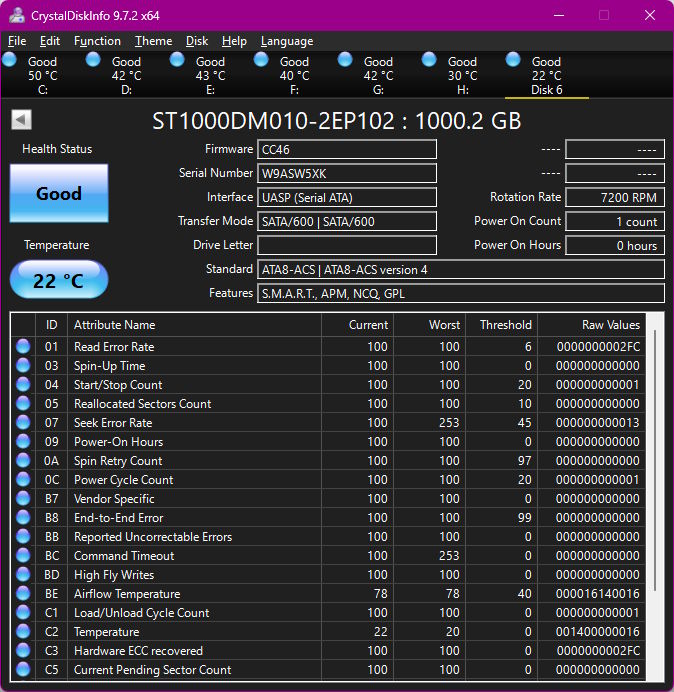Click the Firmware field CC46

click(347, 149)
